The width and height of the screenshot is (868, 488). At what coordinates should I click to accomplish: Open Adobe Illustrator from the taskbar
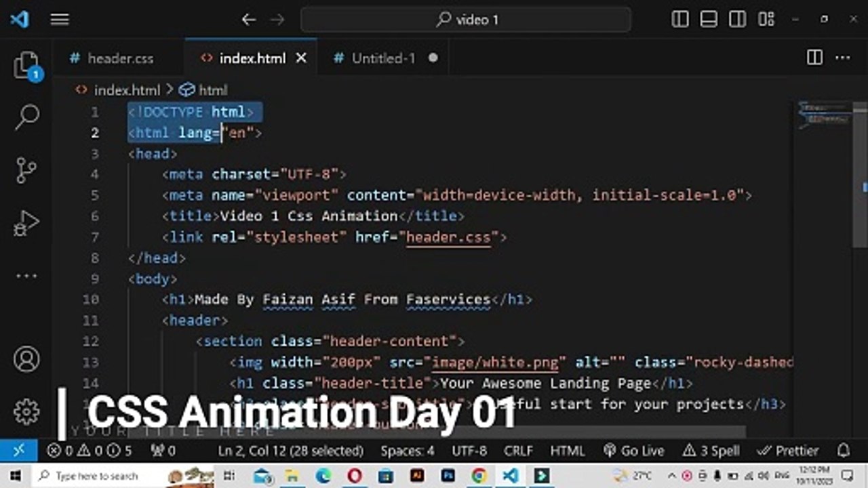(416, 476)
